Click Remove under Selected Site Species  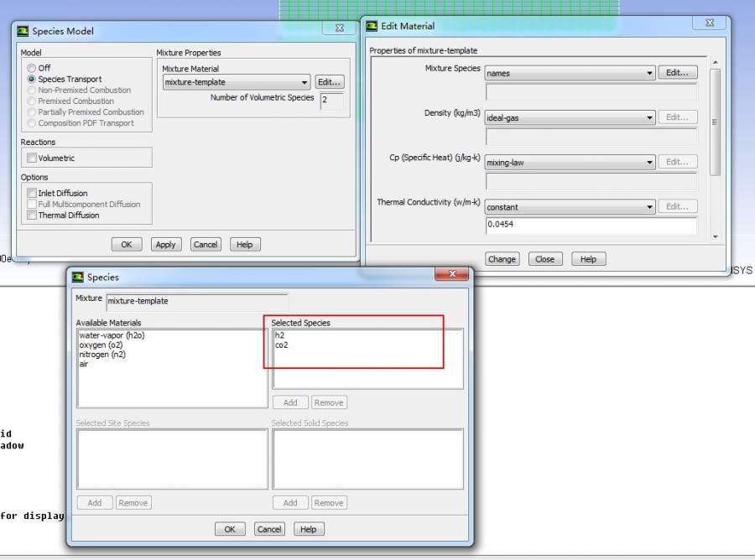(x=133, y=503)
